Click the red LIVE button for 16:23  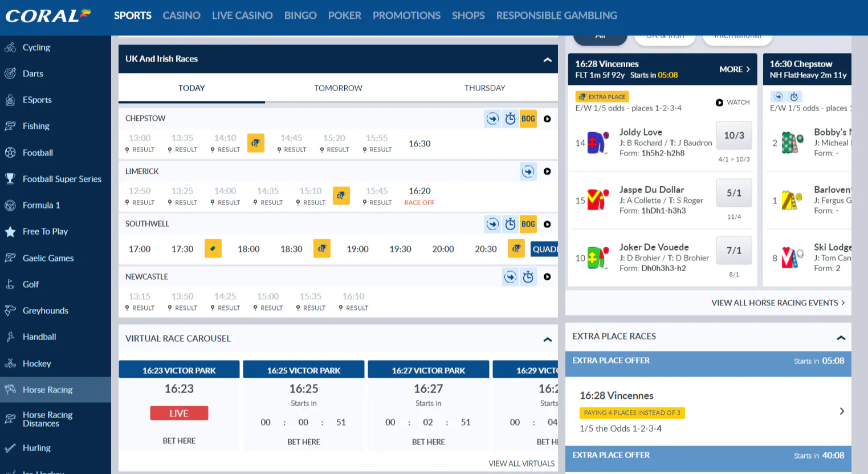179,413
